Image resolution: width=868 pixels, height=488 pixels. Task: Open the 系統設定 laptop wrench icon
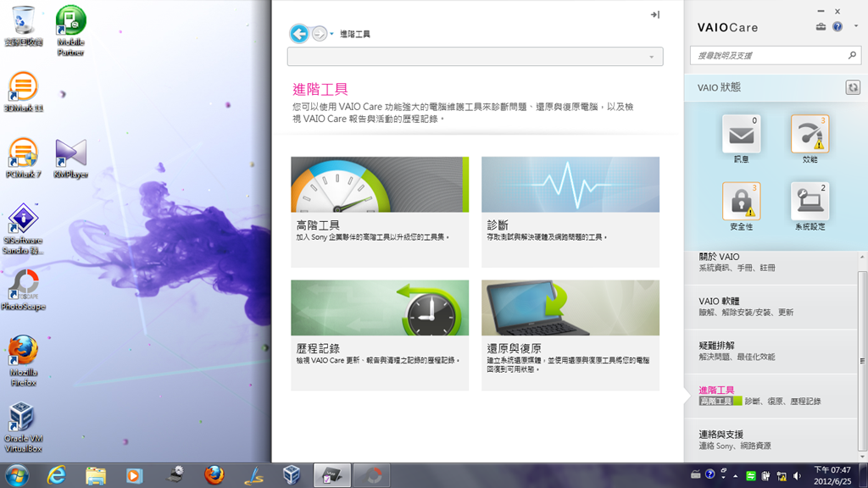810,201
